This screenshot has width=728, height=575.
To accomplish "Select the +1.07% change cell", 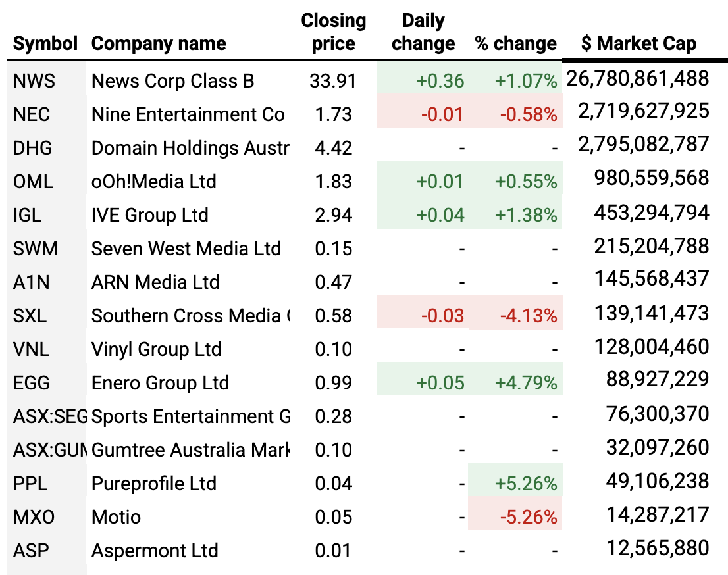I will 525,81.
